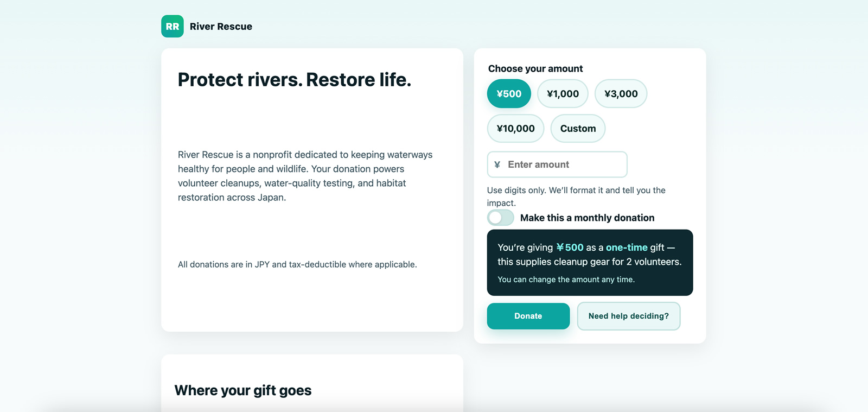Click the 'Choose your amount' heading

tap(535, 68)
